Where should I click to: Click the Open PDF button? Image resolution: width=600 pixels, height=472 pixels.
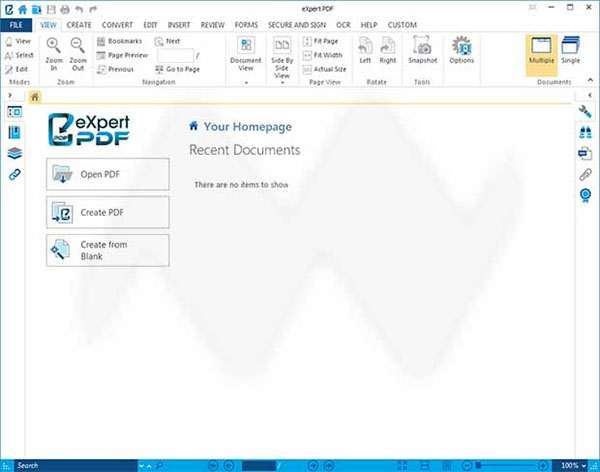click(x=108, y=174)
